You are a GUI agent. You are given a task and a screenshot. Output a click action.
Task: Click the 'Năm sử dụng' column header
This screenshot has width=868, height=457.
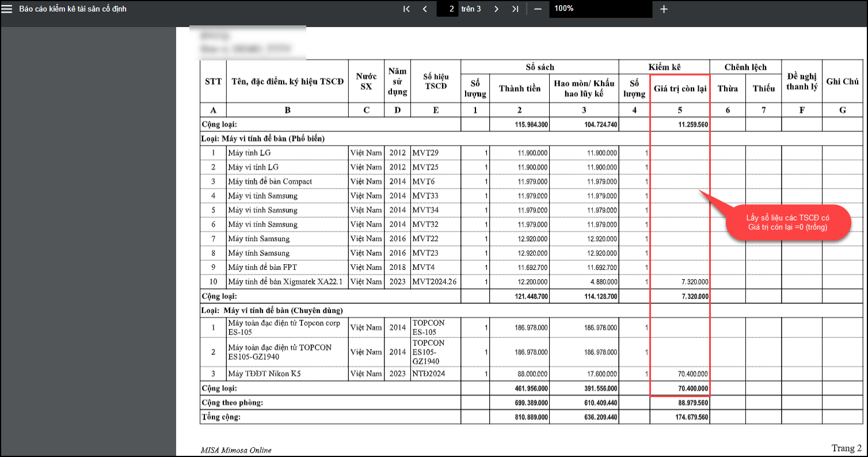tap(398, 81)
